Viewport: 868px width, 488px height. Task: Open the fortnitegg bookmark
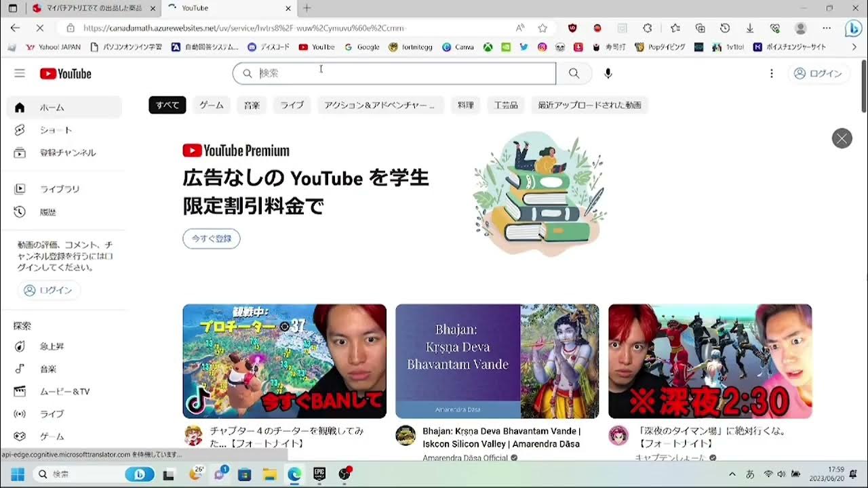pyautogui.click(x=412, y=47)
